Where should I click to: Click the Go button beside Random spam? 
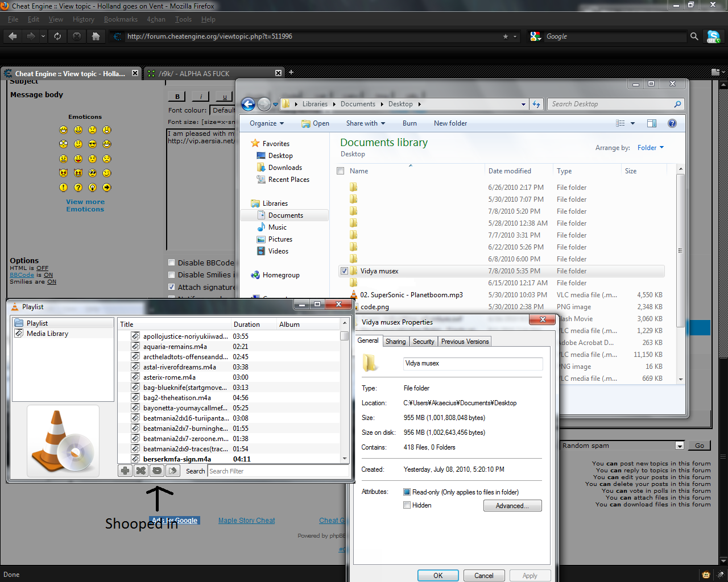tap(700, 446)
